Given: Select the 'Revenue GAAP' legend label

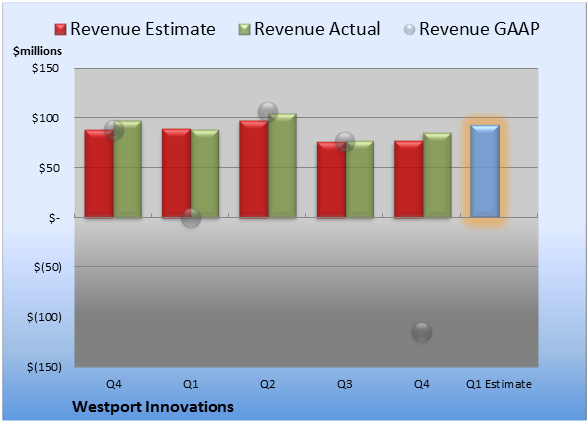Looking at the screenshot, I should (479, 29).
